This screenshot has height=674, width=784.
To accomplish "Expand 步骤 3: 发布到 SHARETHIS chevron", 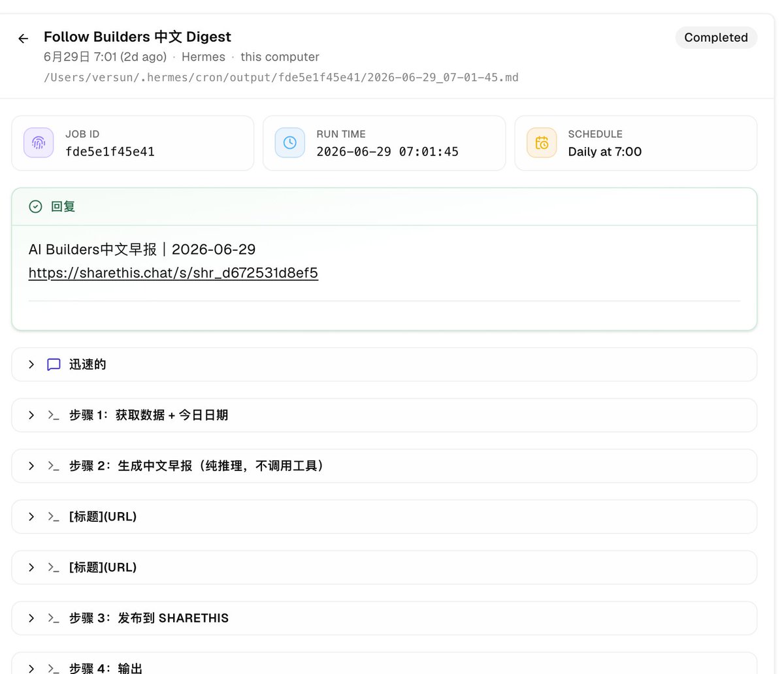I will tap(31, 618).
